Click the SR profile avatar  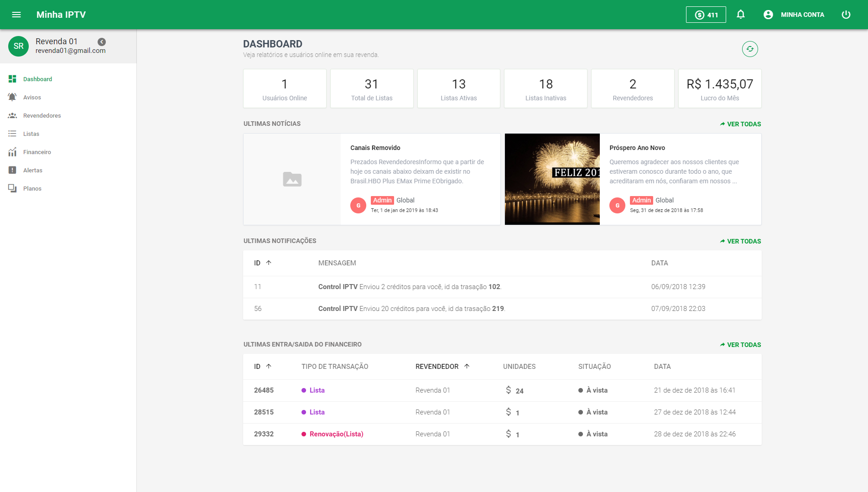18,46
